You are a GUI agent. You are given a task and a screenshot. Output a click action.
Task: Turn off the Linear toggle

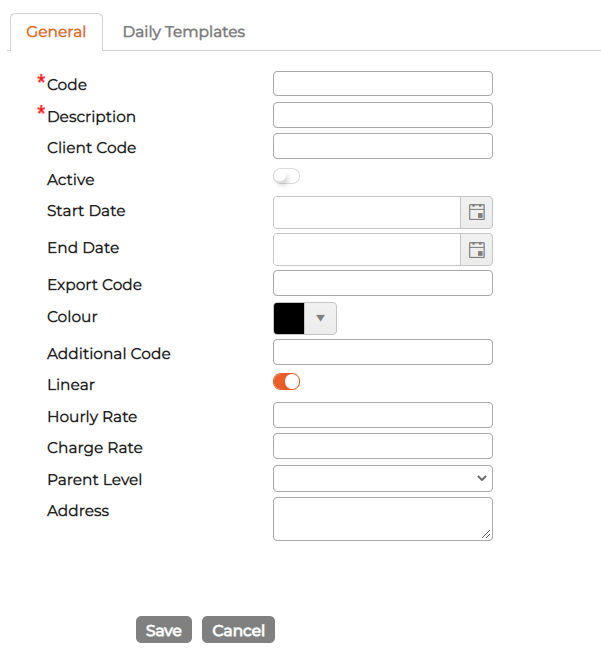tap(287, 381)
